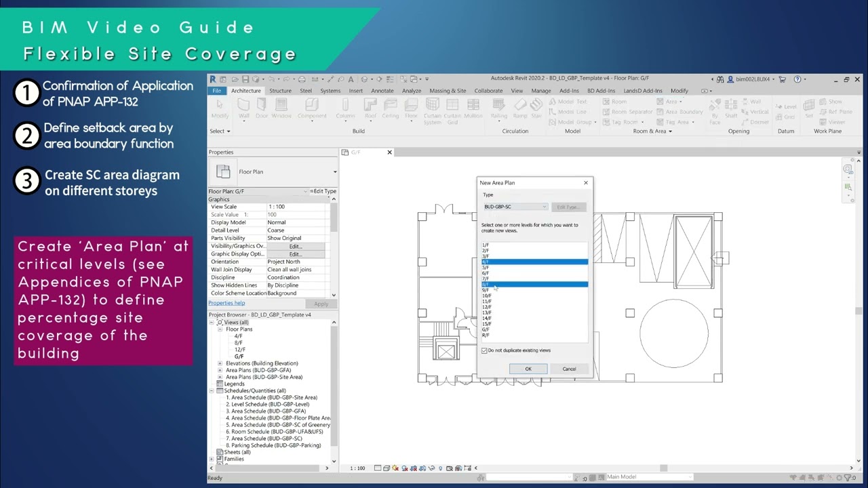
Task: Open 7. Area Schedule (BUD-GBP-SC)
Action: pos(264,439)
